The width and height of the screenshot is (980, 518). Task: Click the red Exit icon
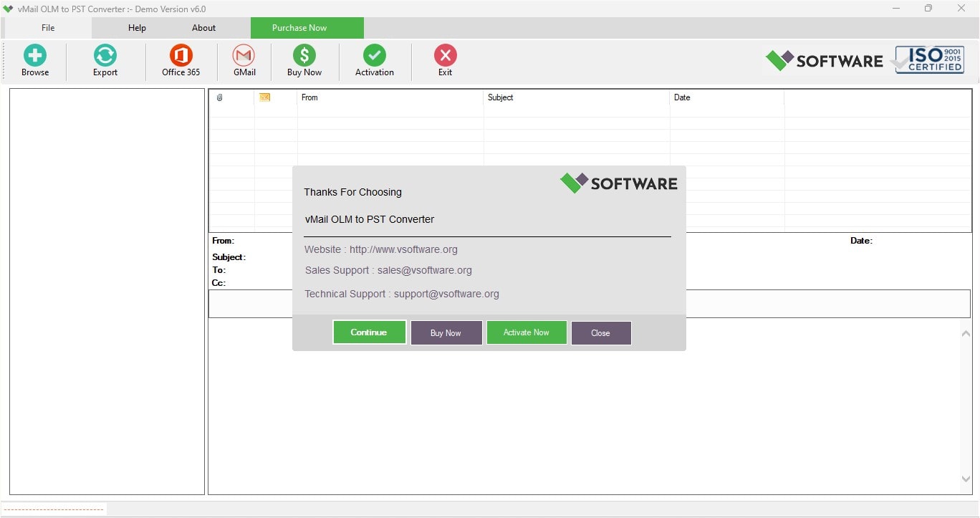pyautogui.click(x=446, y=55)
